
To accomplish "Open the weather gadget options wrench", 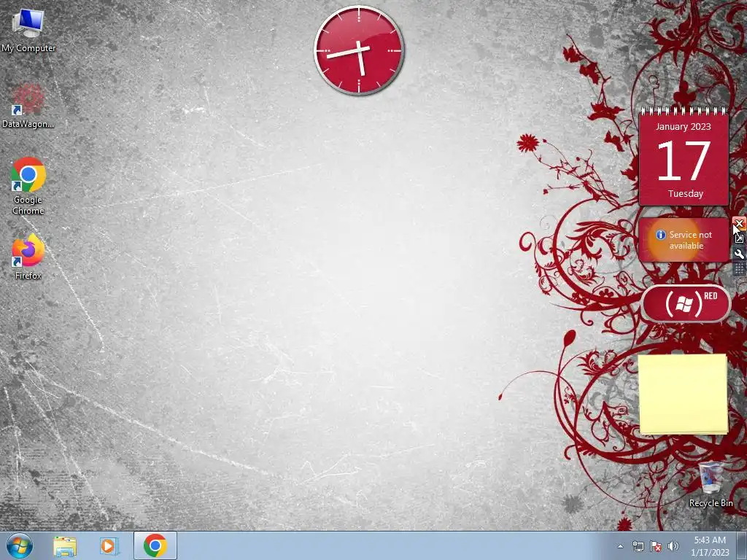I will coord(739,254).
